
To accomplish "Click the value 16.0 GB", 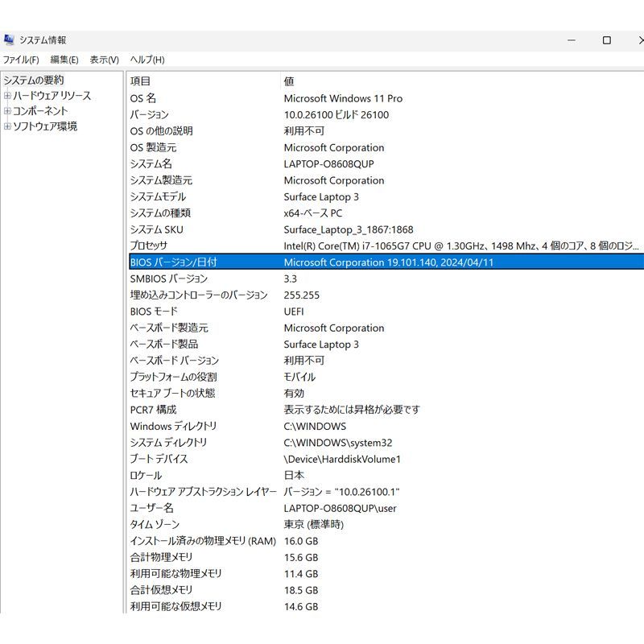I will click(x=301, y=541).
